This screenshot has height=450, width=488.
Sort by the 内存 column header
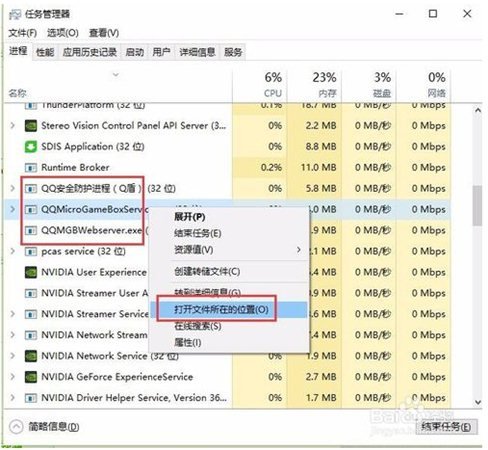coord(314,85)
